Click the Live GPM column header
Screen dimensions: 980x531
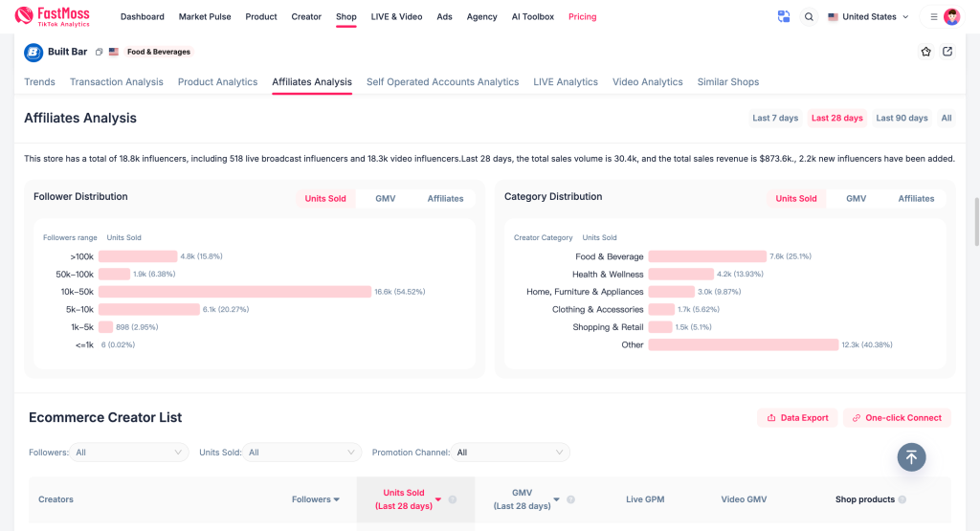645,499
